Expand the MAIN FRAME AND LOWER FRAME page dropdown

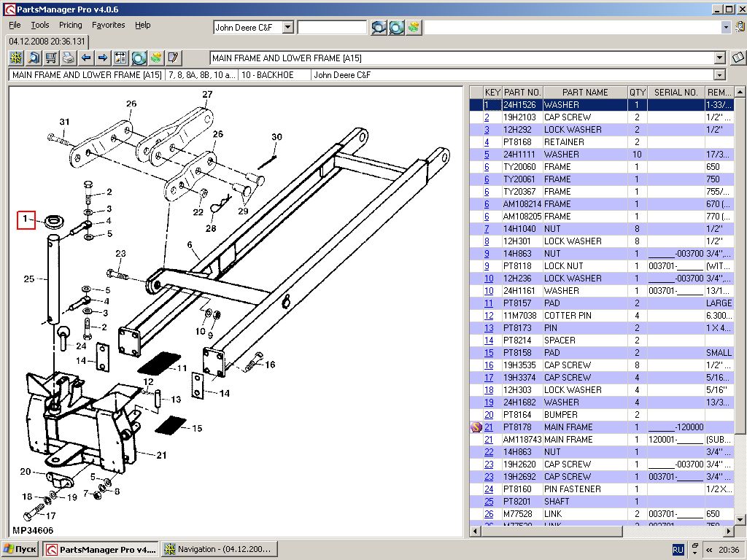click(720, 58)
